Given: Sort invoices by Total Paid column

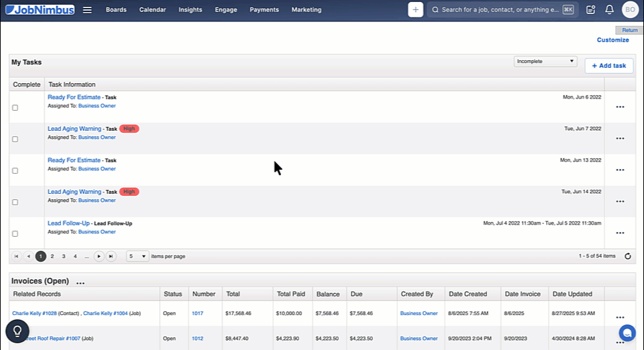Looking at the screenshot, I should (x=290, y=294).
